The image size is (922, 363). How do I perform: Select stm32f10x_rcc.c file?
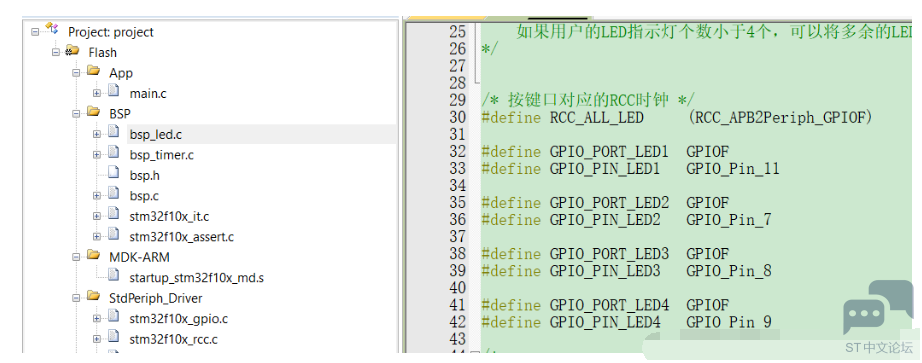tap(173, 339)
